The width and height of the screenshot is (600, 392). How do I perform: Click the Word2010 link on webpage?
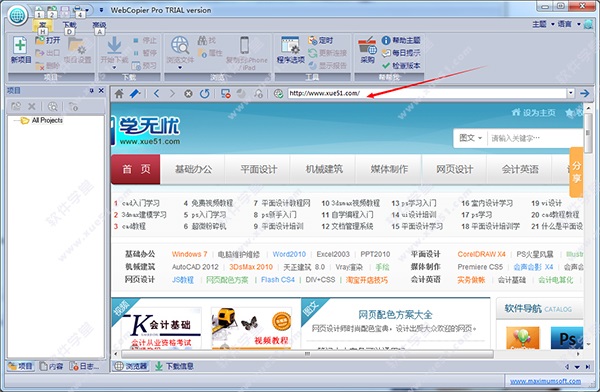(289, 254)
